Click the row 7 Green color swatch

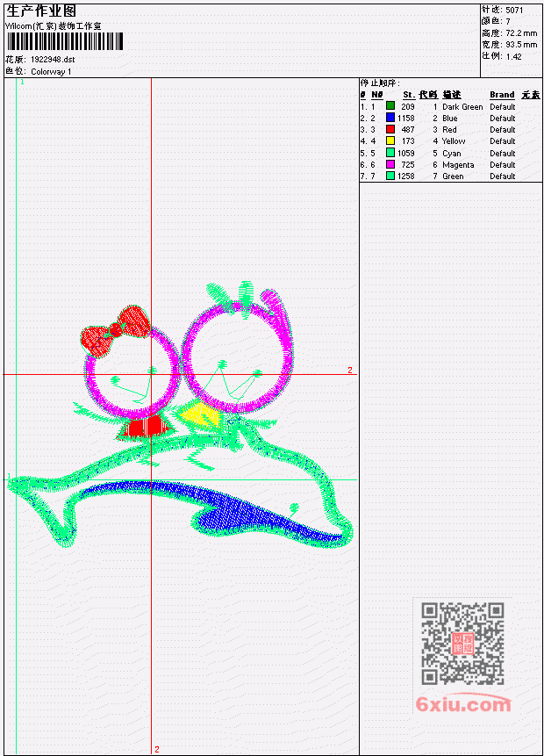point(390,176)
